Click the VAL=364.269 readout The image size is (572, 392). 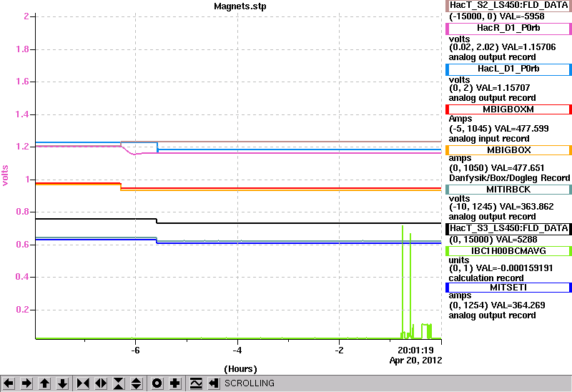click(x=518, y=305)
